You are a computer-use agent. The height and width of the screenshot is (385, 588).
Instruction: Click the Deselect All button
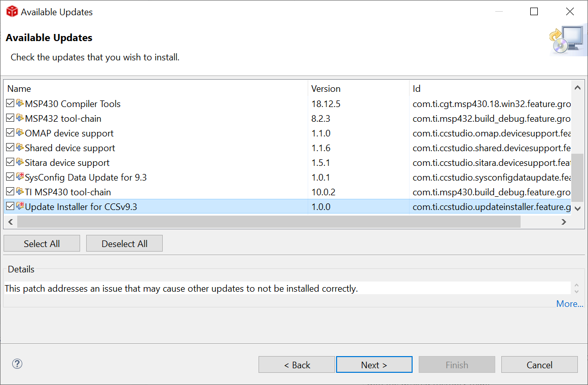pos(125,243)
